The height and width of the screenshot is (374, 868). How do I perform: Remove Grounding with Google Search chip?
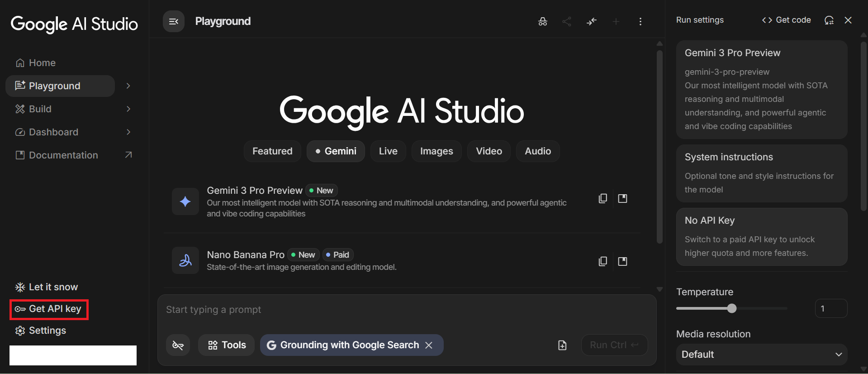[x=429, y=345]
